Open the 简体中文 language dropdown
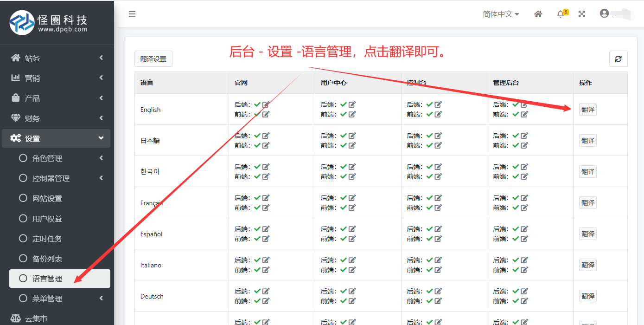 tap(501, 14)
